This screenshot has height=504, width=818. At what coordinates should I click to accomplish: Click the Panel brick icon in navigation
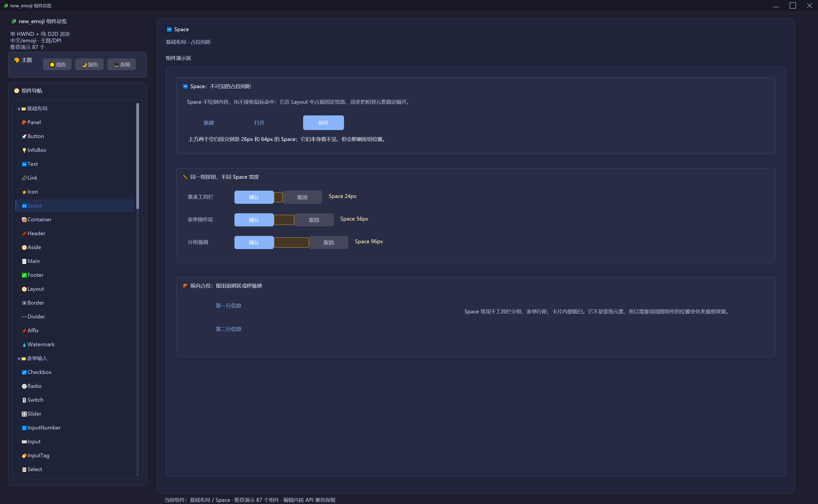[24, 123]
